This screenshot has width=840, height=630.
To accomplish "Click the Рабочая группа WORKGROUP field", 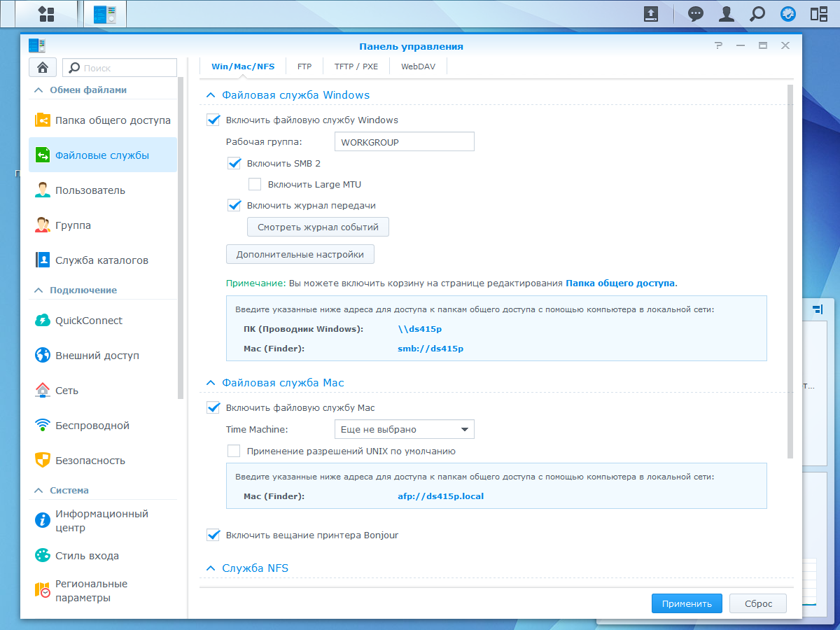I will point(405,141).
